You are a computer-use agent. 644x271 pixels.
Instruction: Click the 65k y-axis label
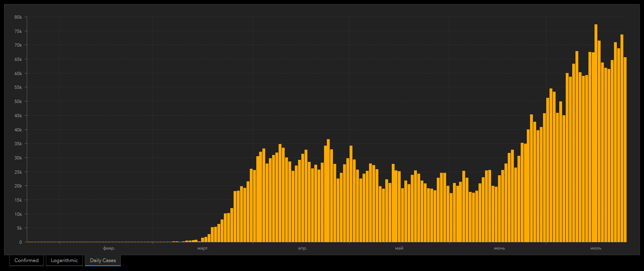(18, 59)
